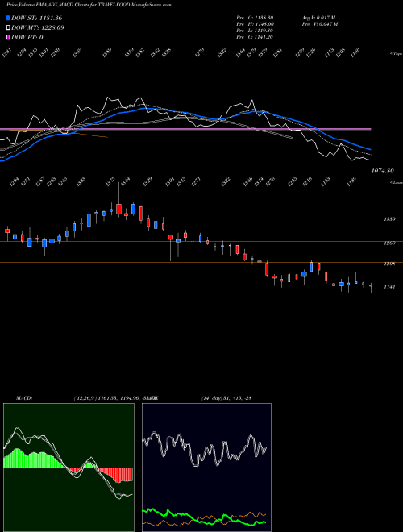Click the magenta DOW PT legend swatch
Viewport: 403px width, 532px height.
(8, 37)
